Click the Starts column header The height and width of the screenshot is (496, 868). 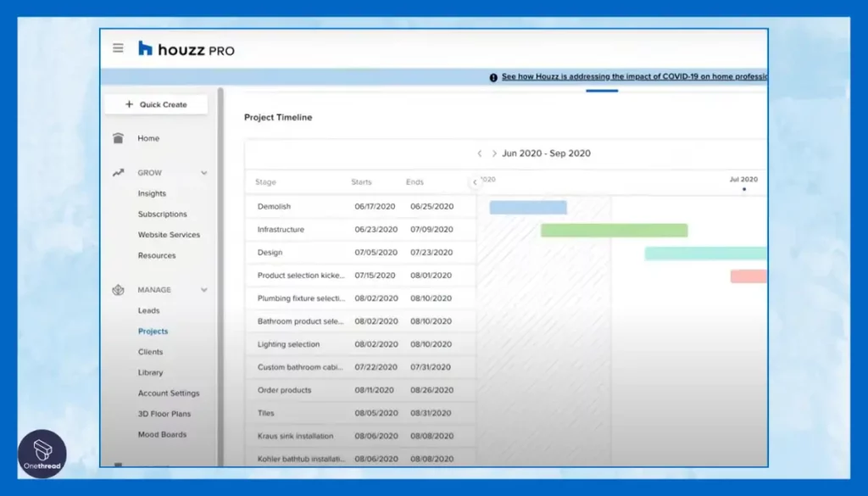coord(361,182)
